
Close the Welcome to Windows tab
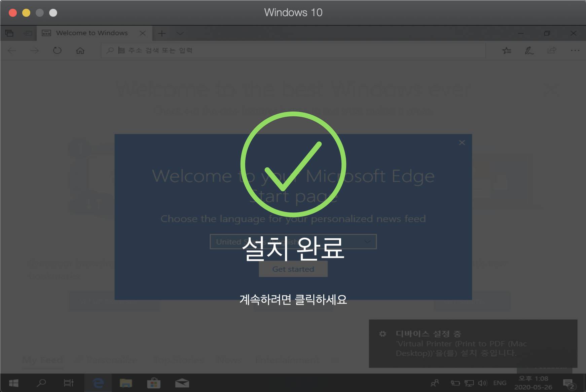click(143, 33)
